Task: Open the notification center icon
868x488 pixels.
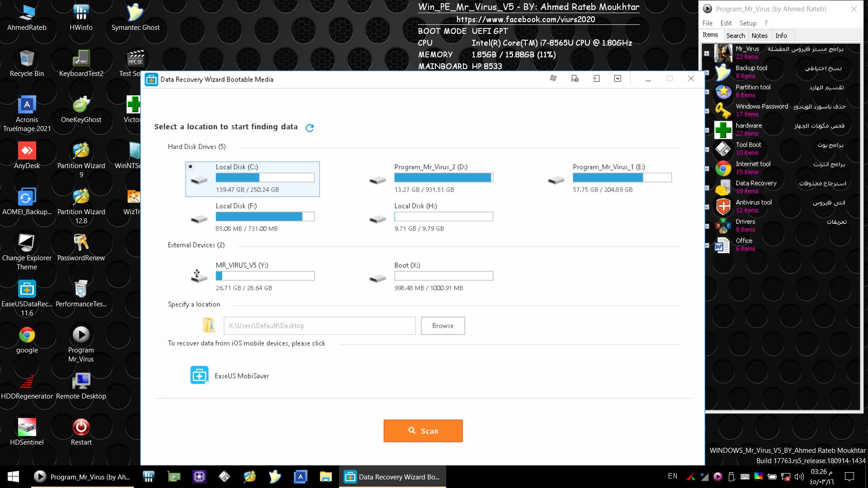Action: pos(849,477)
